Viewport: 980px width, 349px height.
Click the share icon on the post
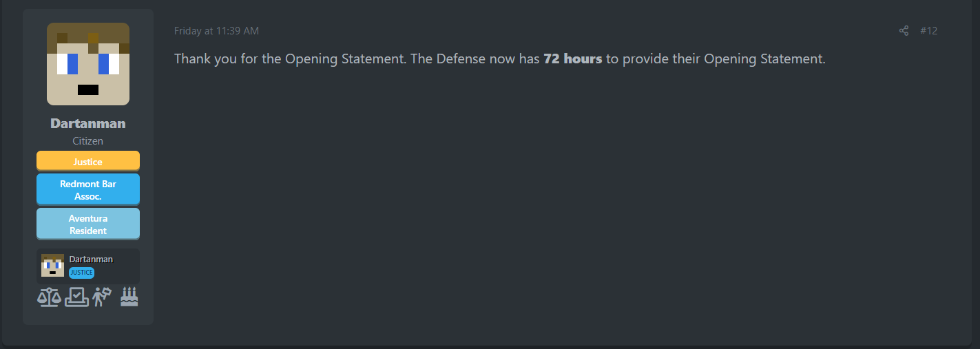click(x=904, y=31)
